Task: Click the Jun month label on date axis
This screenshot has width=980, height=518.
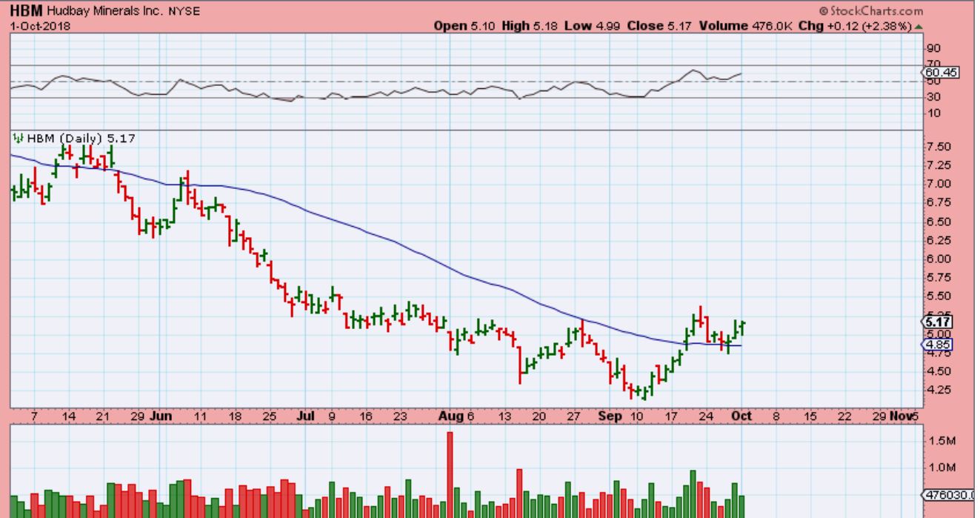Action: click(161, 416)
